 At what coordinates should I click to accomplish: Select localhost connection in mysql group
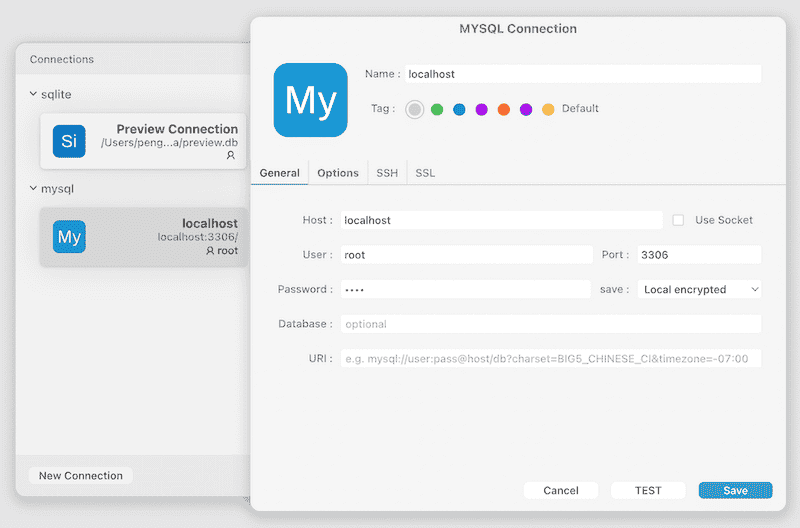point(144,237)
